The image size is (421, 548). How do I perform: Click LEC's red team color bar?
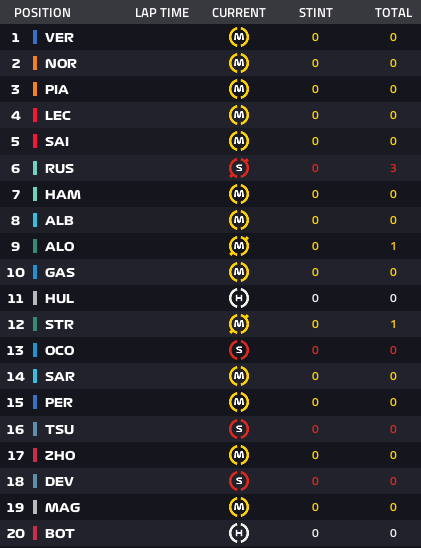pyautogui.click(x=35, y=115)
